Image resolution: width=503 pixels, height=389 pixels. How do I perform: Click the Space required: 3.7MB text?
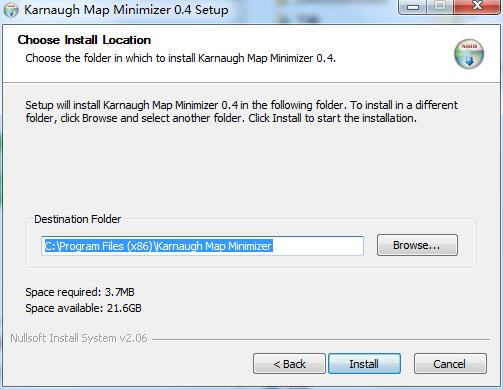coord(80,292)
